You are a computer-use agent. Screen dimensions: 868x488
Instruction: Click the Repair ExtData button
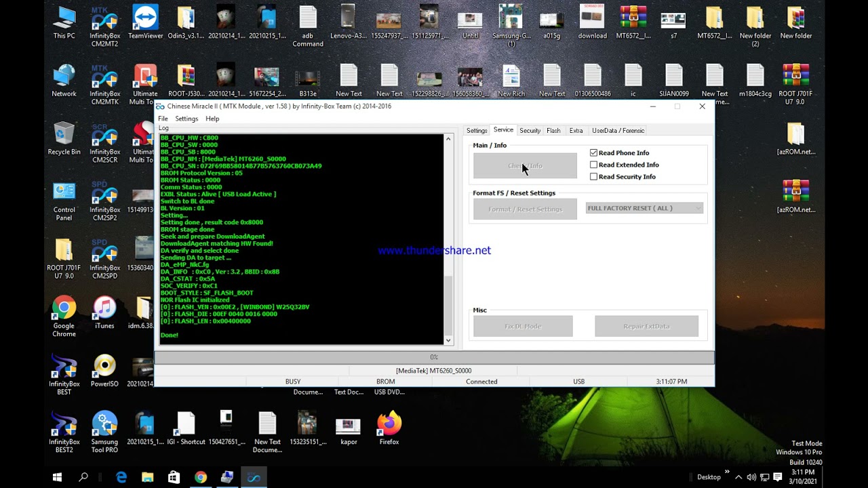(646, 326)
